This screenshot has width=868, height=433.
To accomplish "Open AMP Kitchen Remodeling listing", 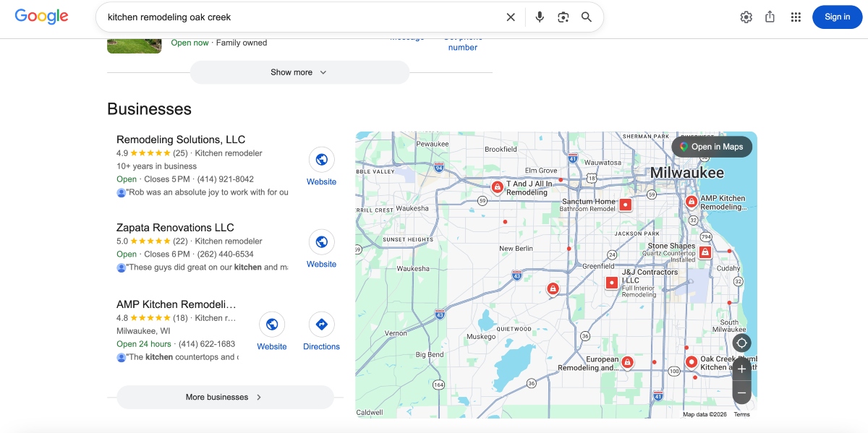I will pos(176,304).
